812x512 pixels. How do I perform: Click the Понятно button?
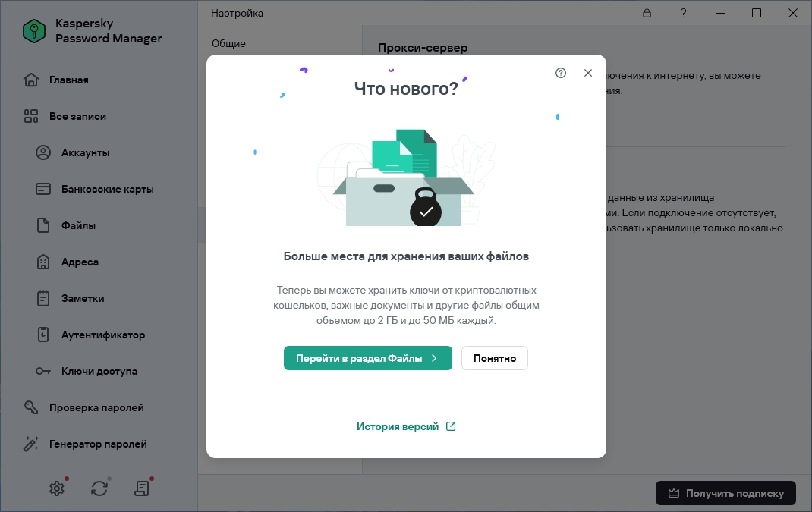(495, 358)
